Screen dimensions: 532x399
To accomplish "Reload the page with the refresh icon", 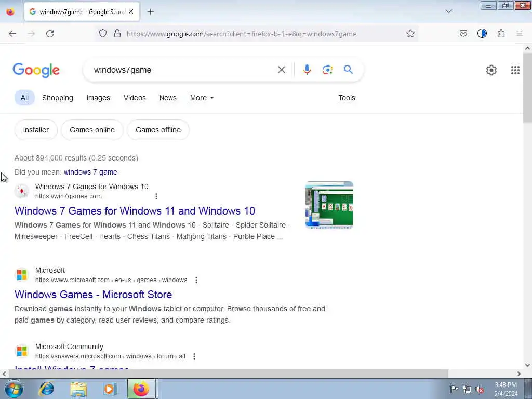I will [50, 34].
